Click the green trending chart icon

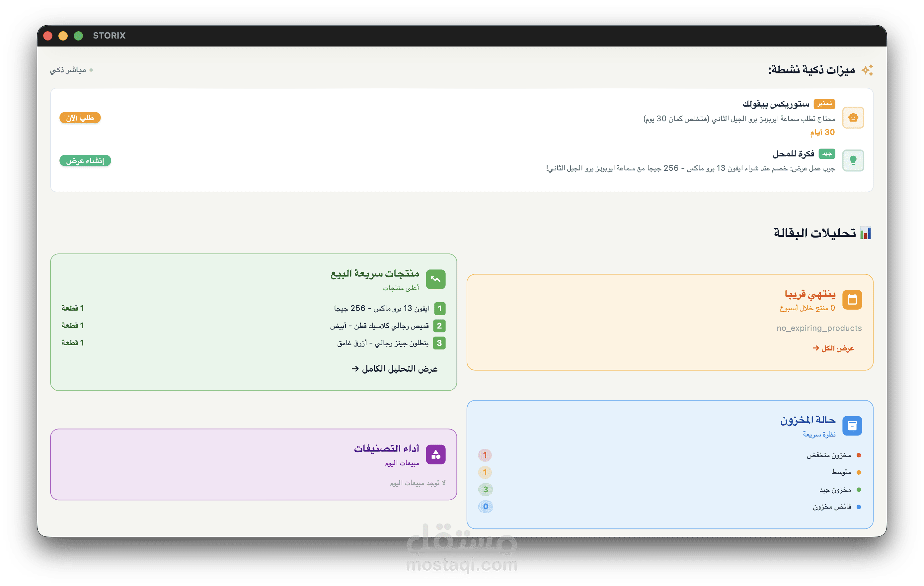[x=435, y=279]
